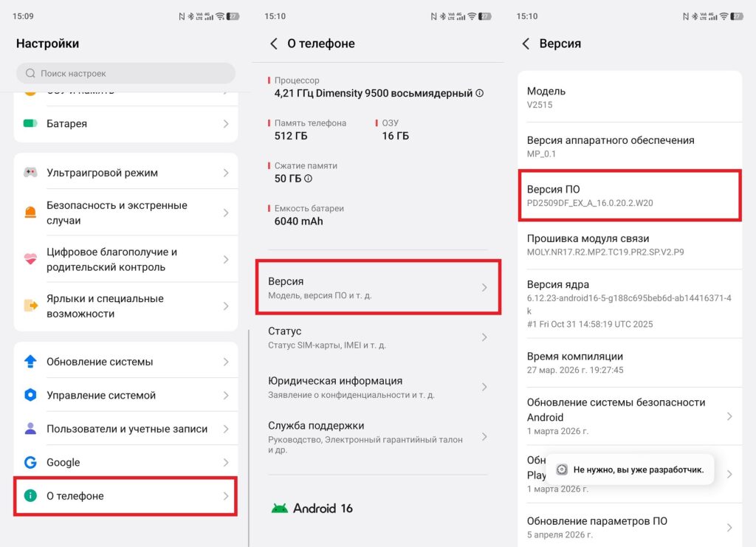756x547 pixels.
Task: Open Служба поддержки item
Action: point(378,437)
